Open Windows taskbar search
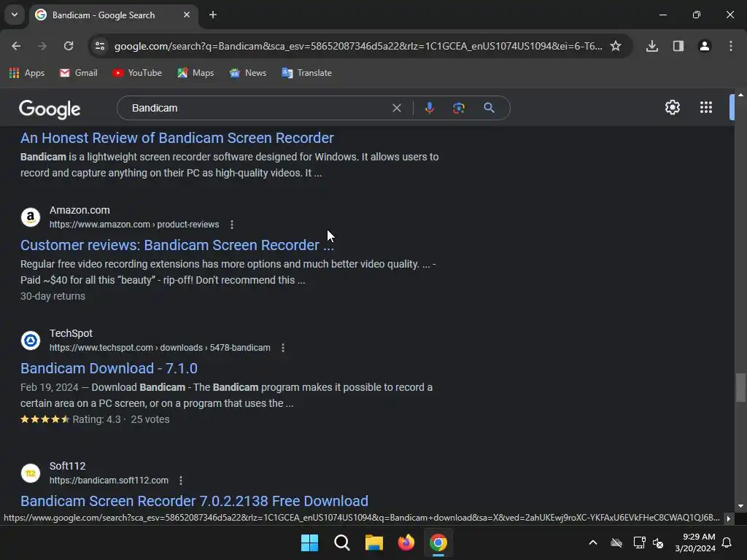This screenshot has width=747, height=560. click(342, 542)
